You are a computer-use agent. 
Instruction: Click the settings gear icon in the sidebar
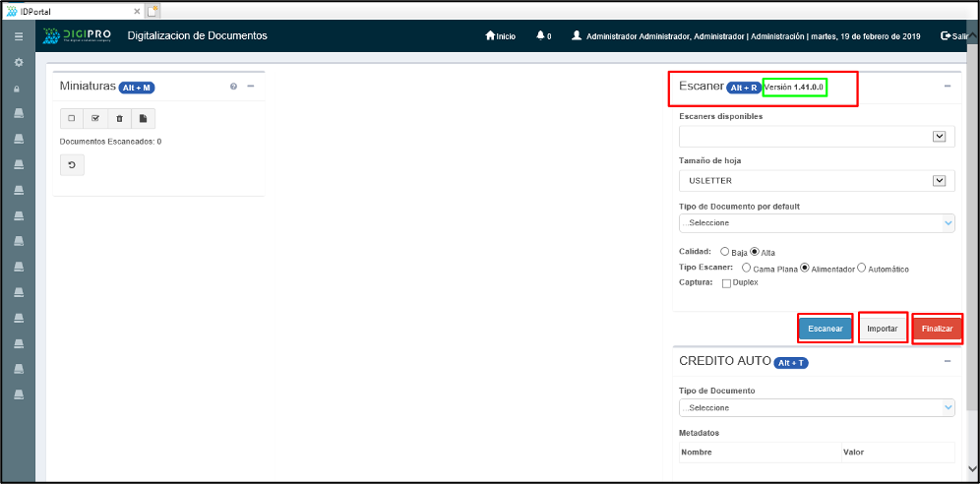click(18, 63)
